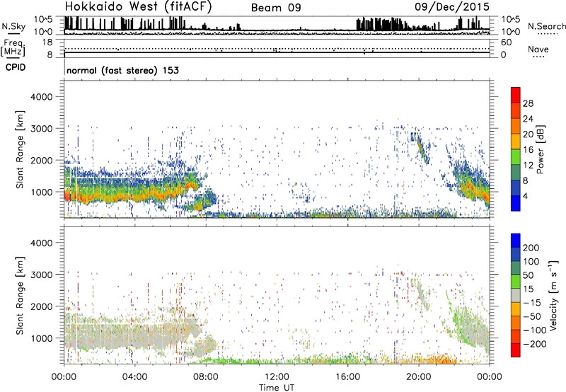Click the "Velocity [m s-1]" colorbar title
This screenshot has height=392, width=566.
[x=553, y=295]
